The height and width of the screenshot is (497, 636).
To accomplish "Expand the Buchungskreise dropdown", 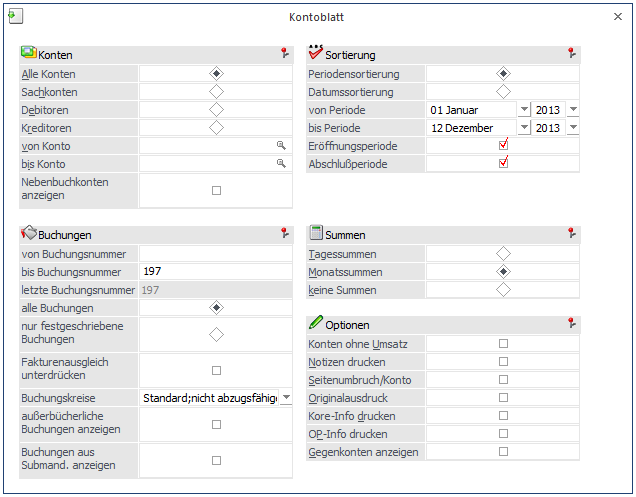I will [x=286, y=398].
